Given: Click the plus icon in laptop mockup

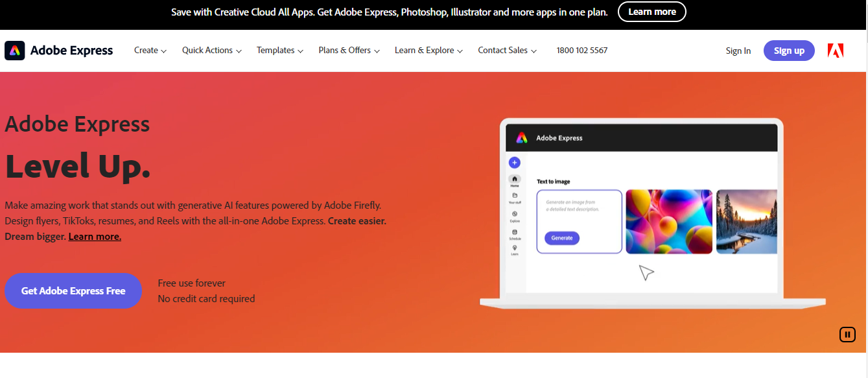Looking at the screenshot, I should (515, 163).
